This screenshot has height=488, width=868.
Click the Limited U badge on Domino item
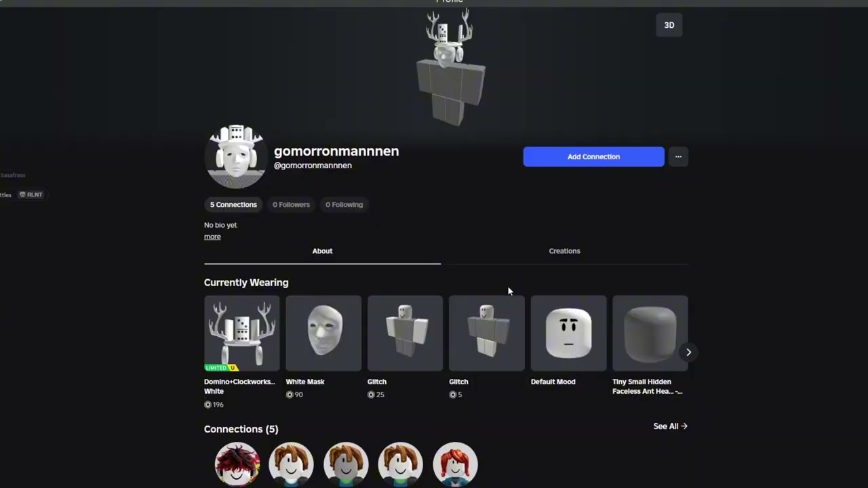[221, 367]
